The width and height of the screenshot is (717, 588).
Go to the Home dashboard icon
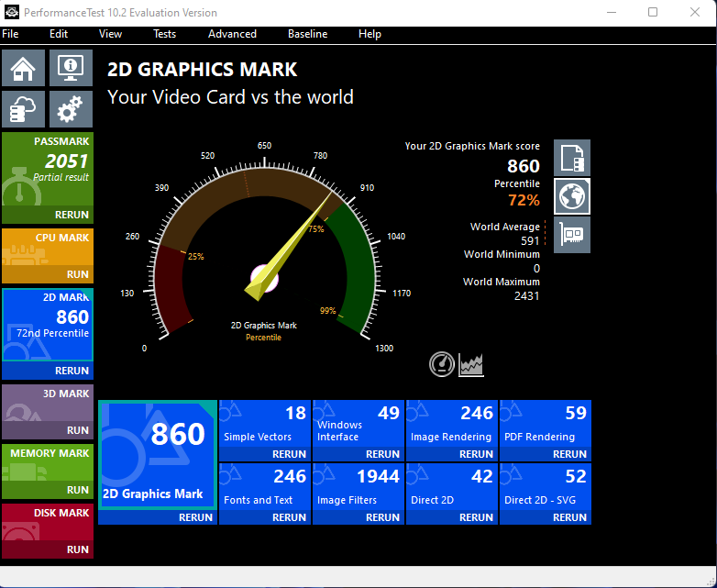[23, 68]
